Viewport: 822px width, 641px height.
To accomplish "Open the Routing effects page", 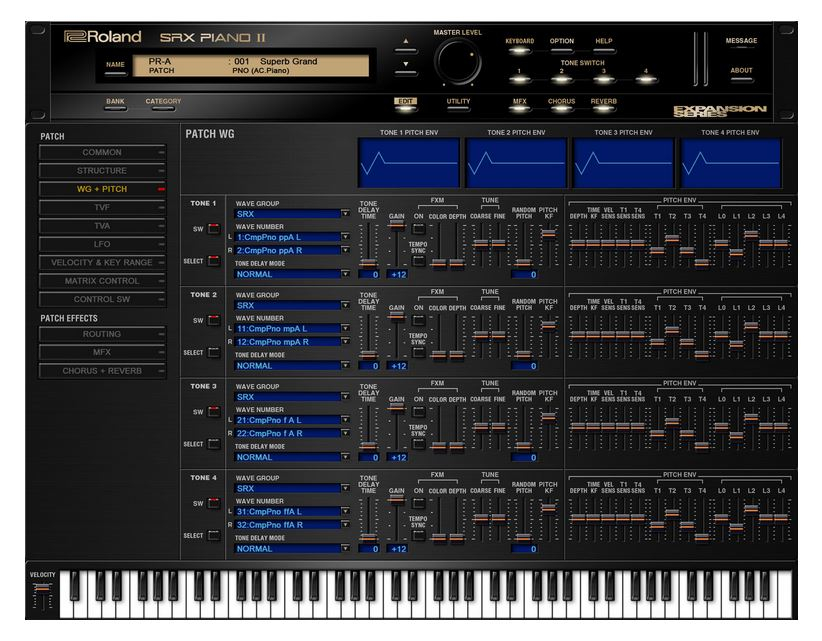I will (102, 334).
